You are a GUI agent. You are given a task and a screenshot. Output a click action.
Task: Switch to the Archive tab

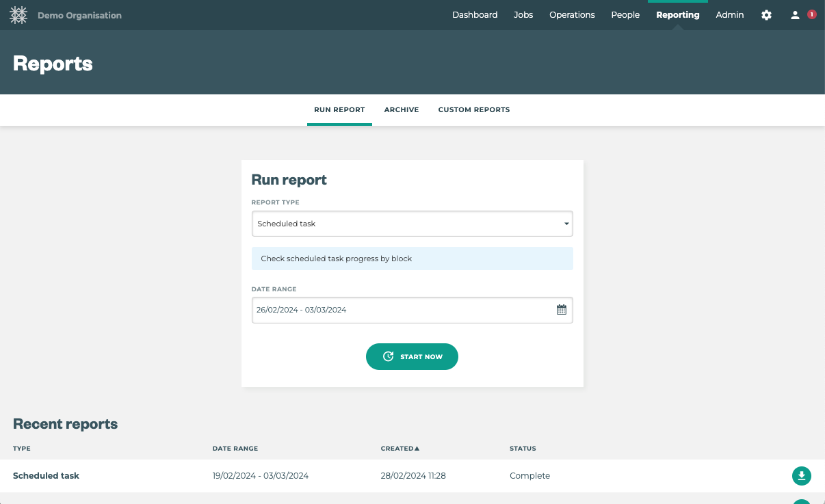(402, 109)
